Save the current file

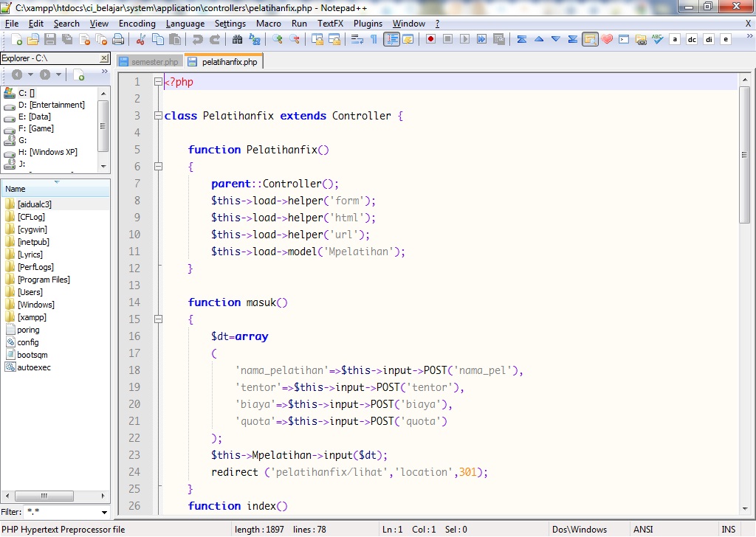click(x=49, y=41)
